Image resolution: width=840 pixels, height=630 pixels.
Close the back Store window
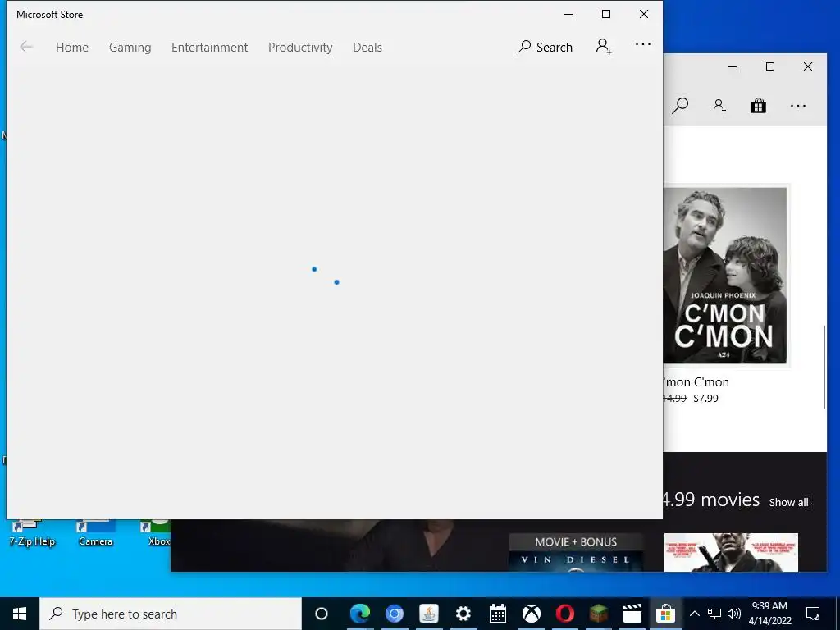(808, 66)
